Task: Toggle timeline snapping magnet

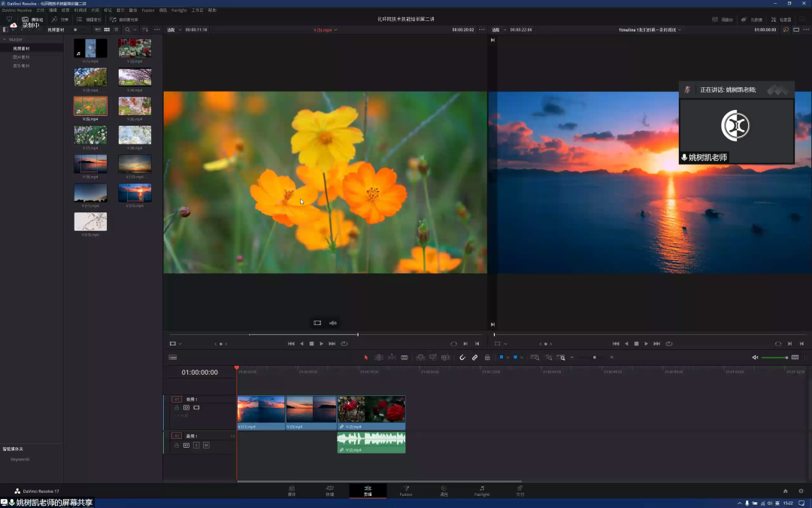Action: [462, 357]
